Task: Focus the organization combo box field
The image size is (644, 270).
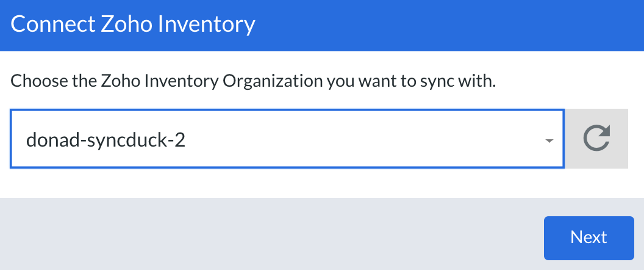Action: click(287, 139)
